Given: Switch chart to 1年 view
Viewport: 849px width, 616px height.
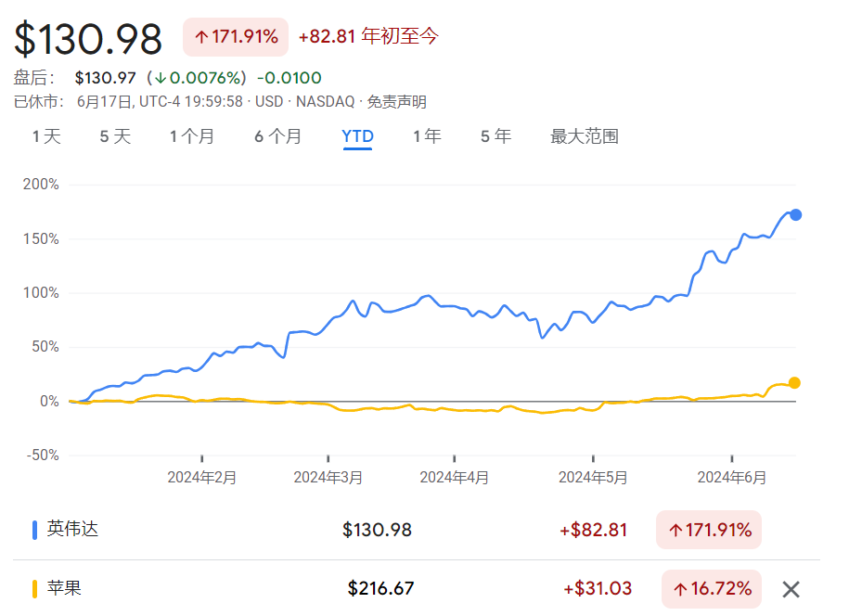Looking at the screenshot, I should (427, 136).
